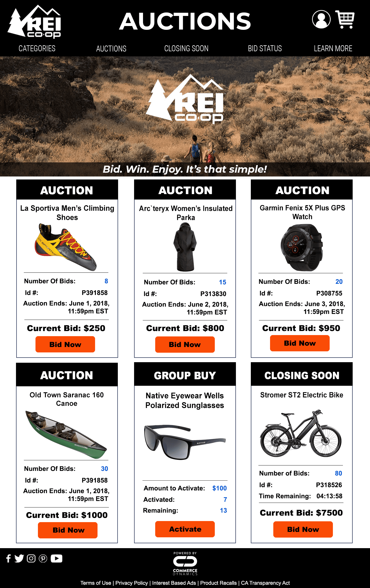
Task: Bid Now on the Garmin Fenix watch
Action: click(300, 343)
